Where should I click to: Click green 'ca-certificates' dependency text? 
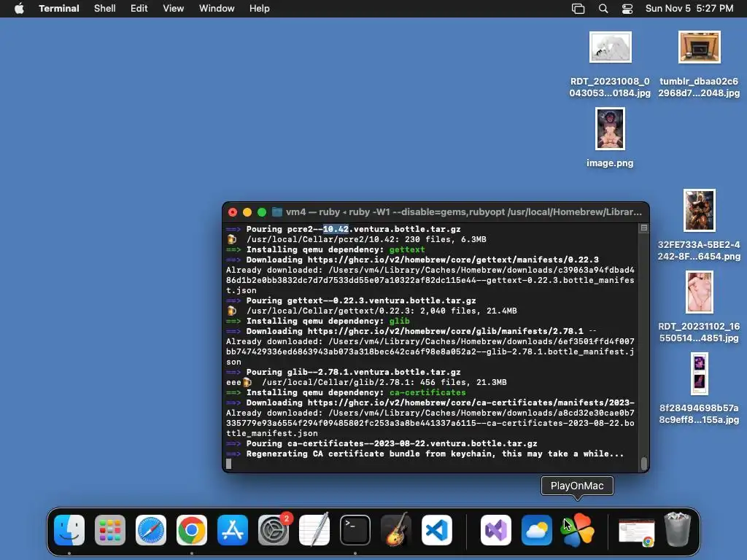(x=427, y=392)
